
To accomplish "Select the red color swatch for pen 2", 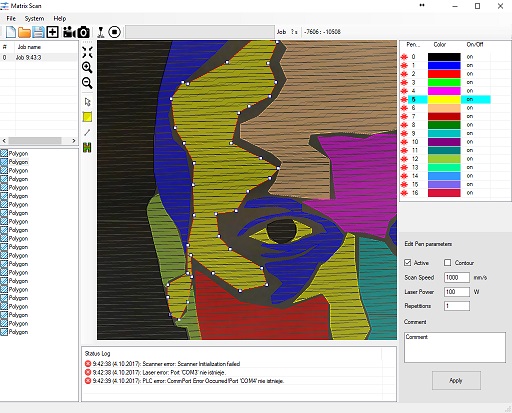I will coord(444,74).
